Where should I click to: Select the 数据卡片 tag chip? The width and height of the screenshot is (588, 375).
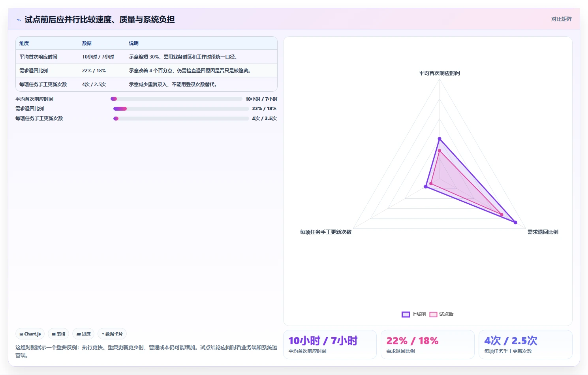pyautogui.click(x=112, y=334)
